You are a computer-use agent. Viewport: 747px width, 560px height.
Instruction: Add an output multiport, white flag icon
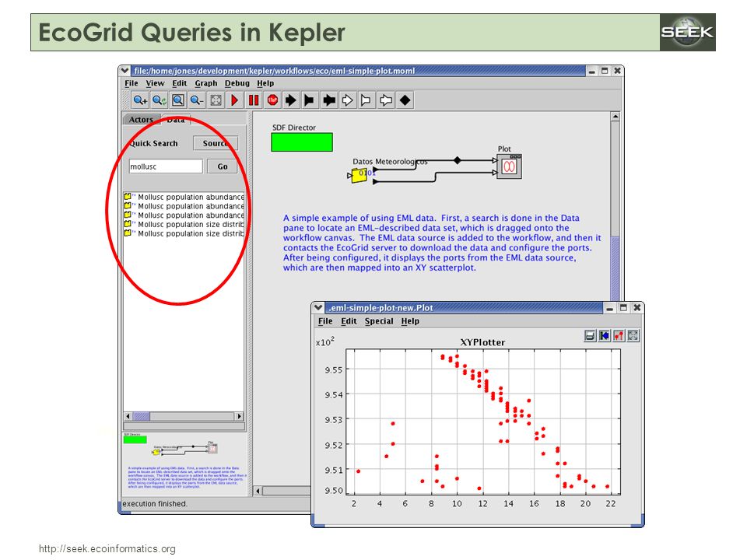click(366, 100)
